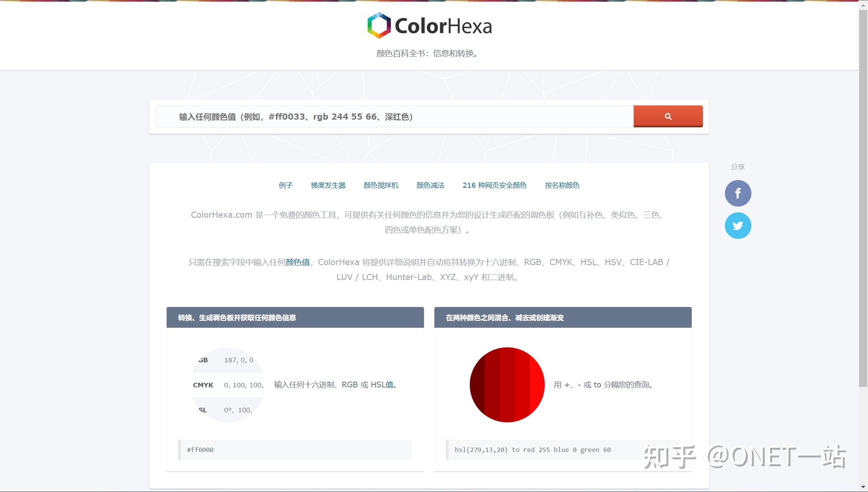Share the page via the Twitter icon

738,225
